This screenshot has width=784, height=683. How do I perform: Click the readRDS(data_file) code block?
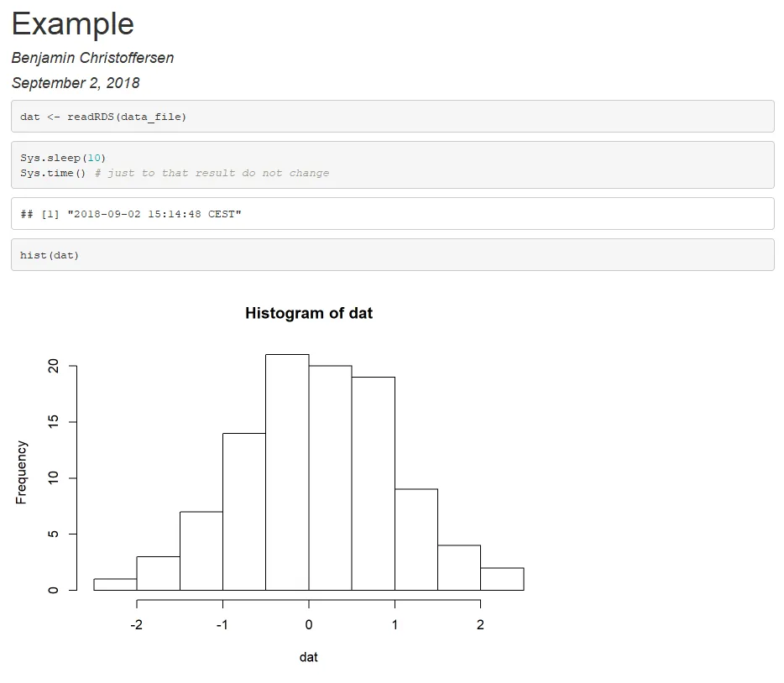pos(393,117)
